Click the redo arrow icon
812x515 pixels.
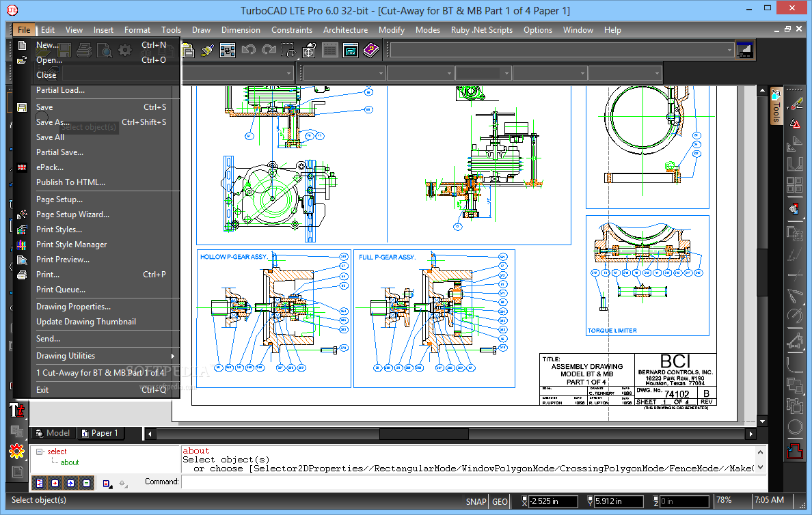[269, 51]
